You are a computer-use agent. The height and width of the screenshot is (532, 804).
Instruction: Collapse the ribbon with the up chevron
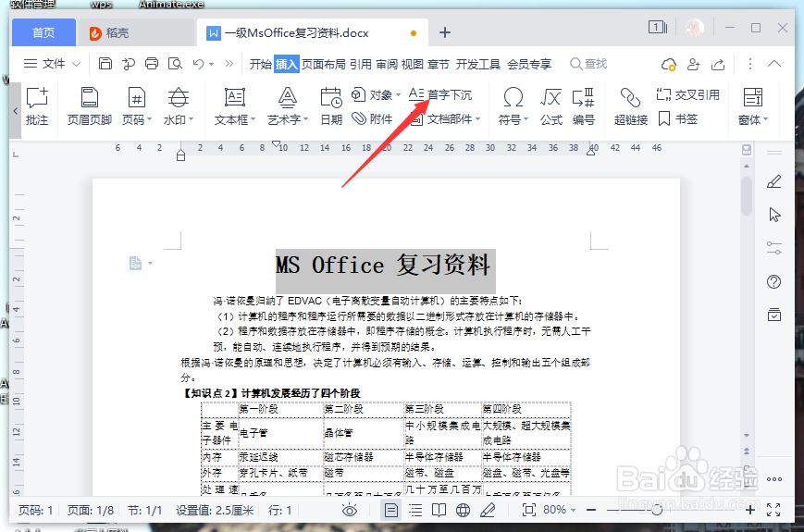pyautogui.click(x=774, y=64)
